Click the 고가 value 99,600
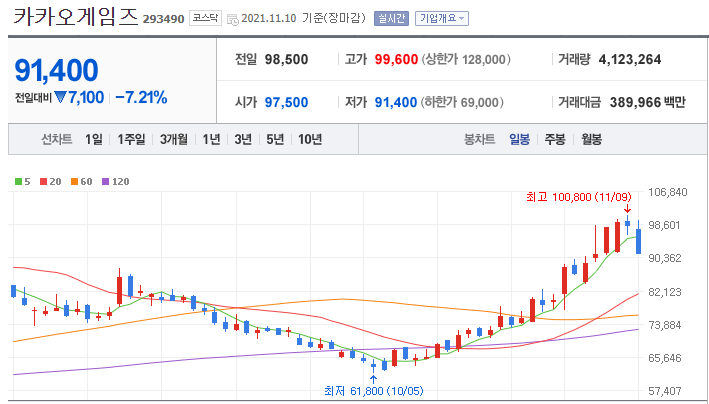The image size is (709, 404). point(396,59)
